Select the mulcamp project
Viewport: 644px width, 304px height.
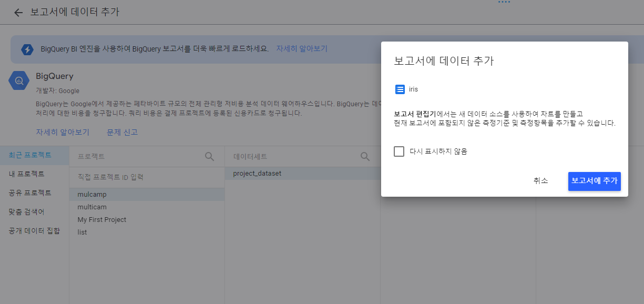(x=147, y=195)
